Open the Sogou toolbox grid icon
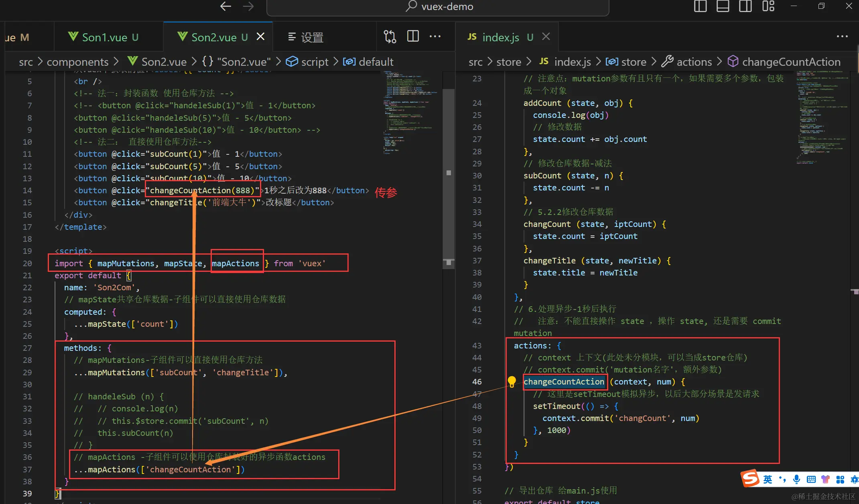859x504 pixels. pos(840,479)
